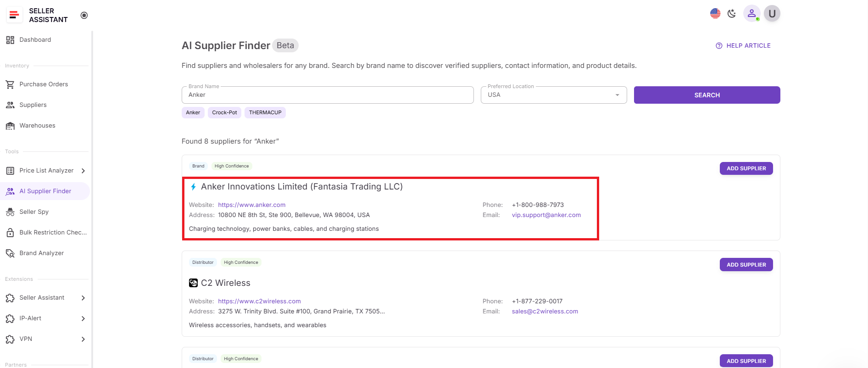The width and height of the screenshot is (868, 368).
Task: Open Bulk Restriction Checker lock icon
Action: (10, 233)
